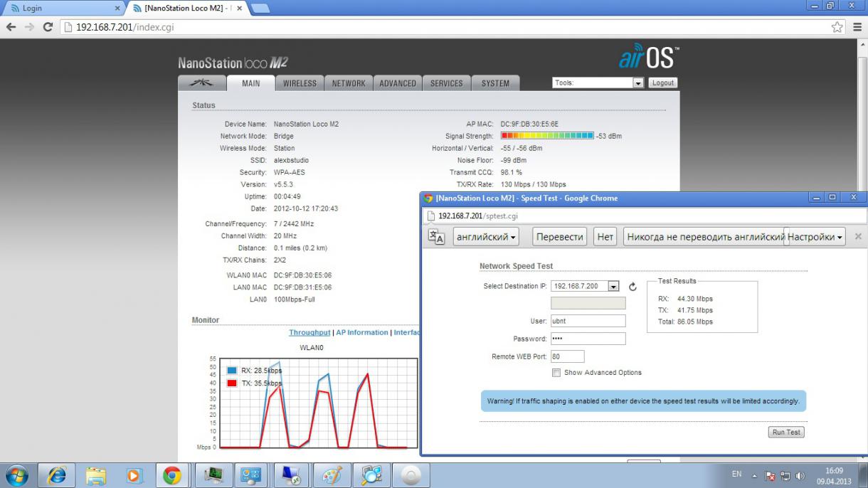Click the blue RX legend swatch on the WLAN0 graph
868x488 pixels.
pos(231,370)
